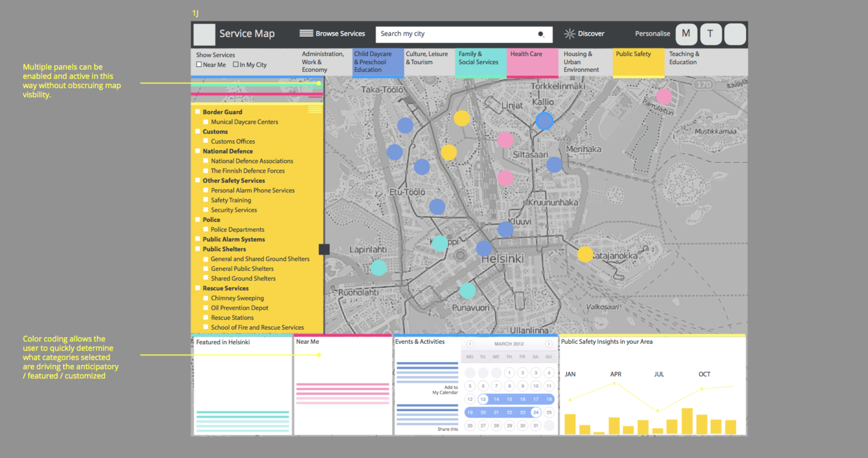Check the Chimney Sweeping checkbox
Screen dimensions: 868x458
pyautogui.click(x=206, y=297)
